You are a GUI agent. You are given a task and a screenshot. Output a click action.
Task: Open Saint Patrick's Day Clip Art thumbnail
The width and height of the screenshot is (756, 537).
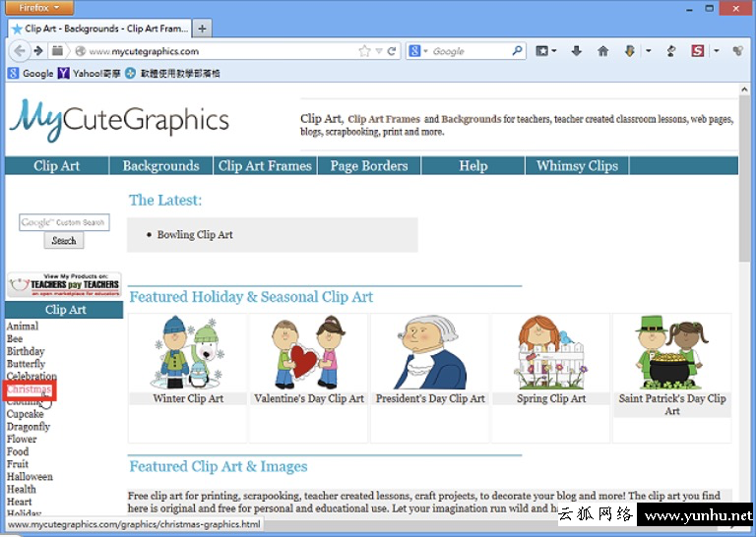tap(672, 353)
